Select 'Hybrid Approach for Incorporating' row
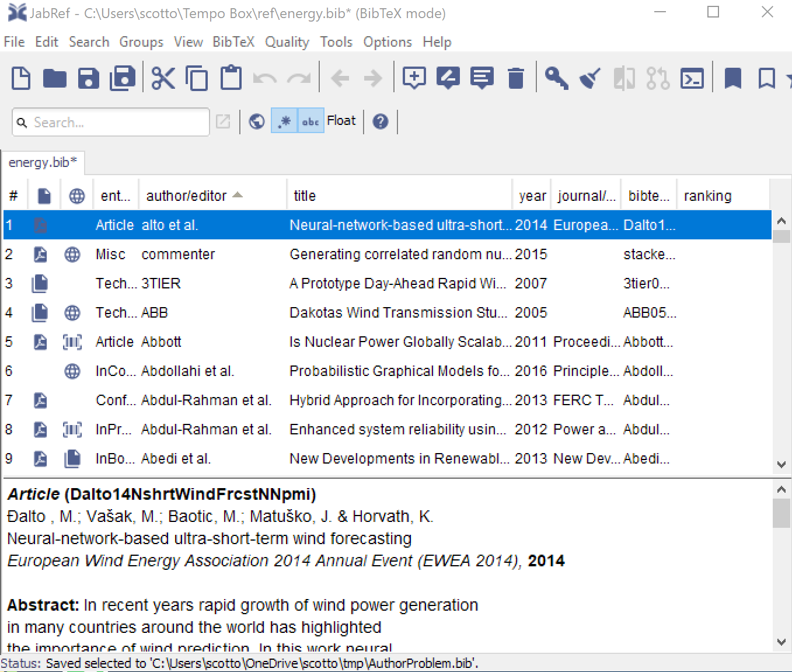Screen dimensions: 792x672 coord(387,400)
